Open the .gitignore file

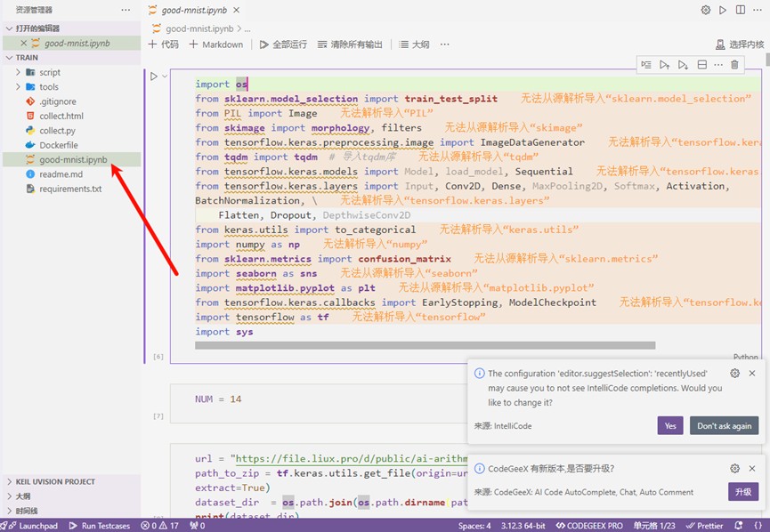click(x=72, y=101)
